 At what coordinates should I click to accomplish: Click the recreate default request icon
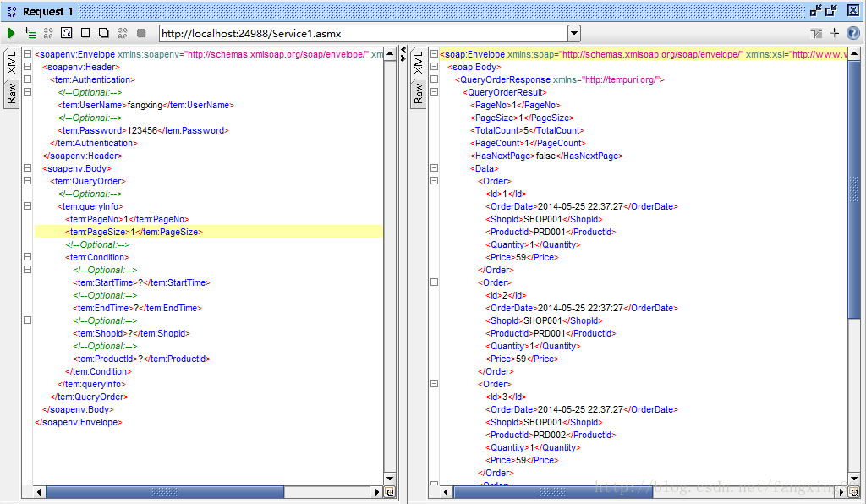point(66,33)
